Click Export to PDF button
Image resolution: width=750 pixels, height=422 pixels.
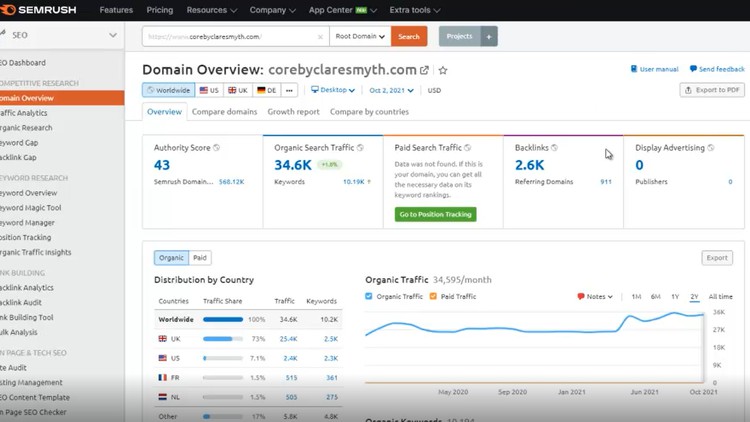tap(712, 90)
